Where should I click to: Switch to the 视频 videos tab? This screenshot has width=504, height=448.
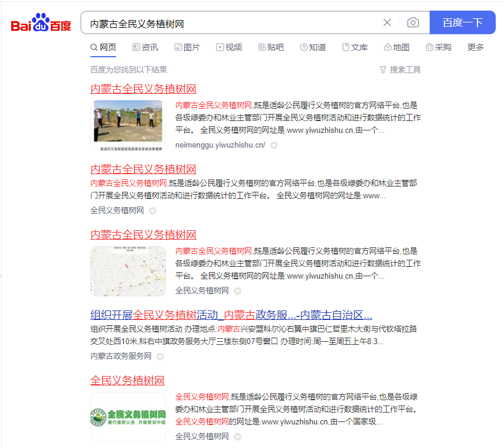[x=229, y=47]
